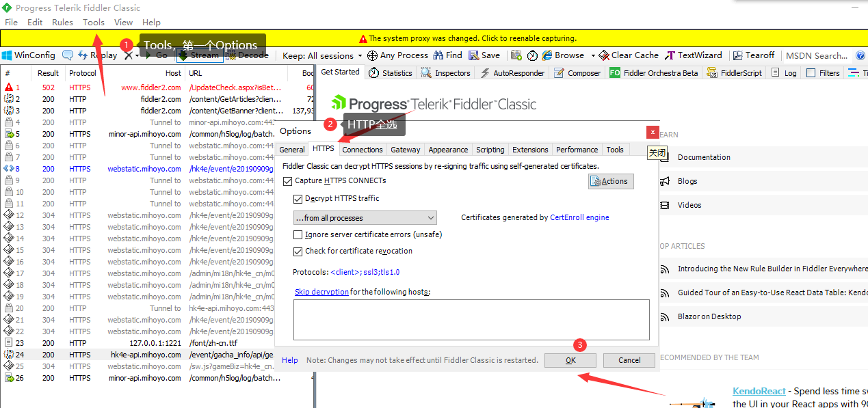Click the Actions button in Options
The image size is (868, 408).
(611, 181)
